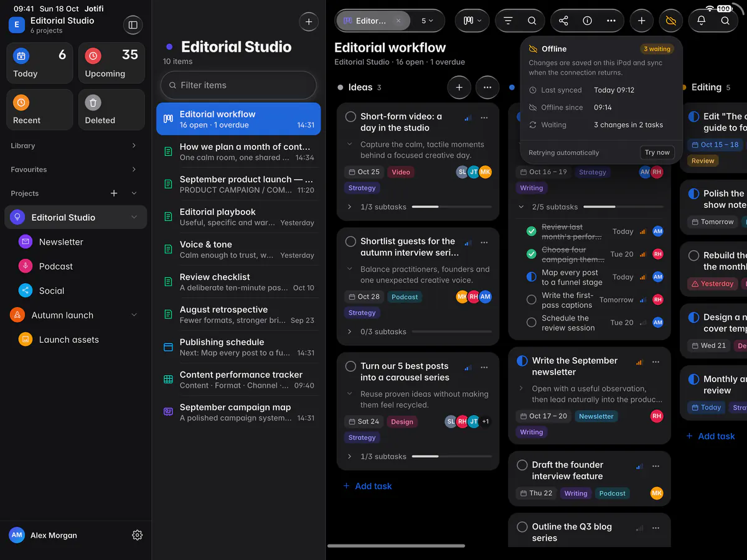
Task: Select the Social sub-project
Action: coord(75,291)
